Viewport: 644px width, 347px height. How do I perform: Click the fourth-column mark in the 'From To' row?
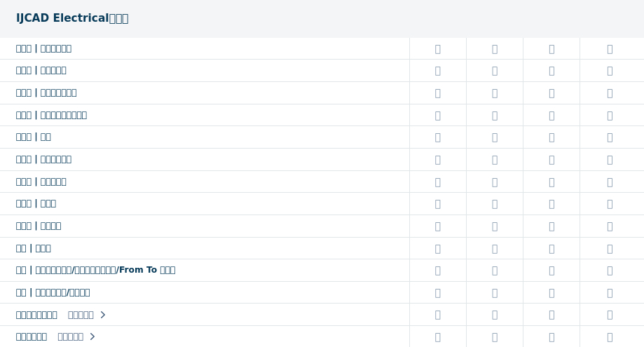[x=609, y=271]
